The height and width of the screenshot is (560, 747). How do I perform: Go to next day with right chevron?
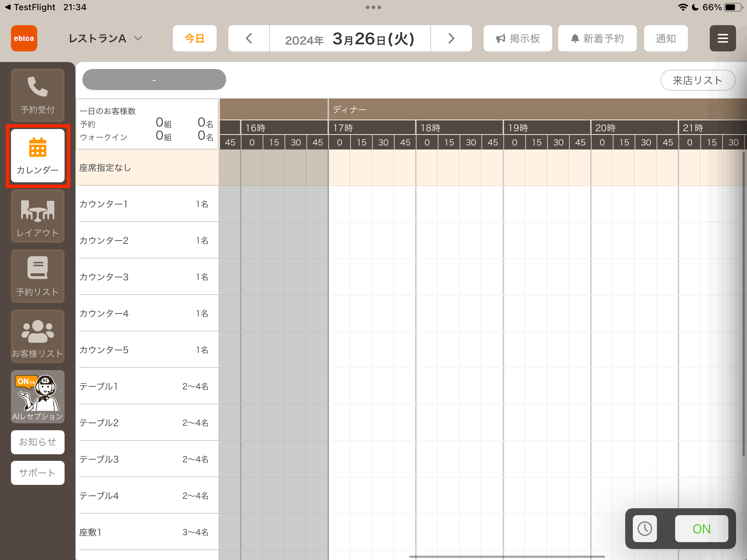coord(451,38)
